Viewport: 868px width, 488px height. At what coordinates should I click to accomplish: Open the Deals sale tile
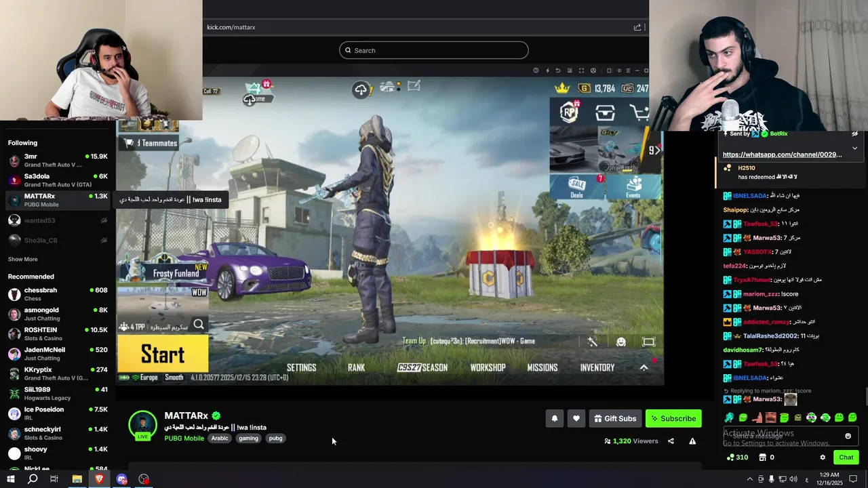coord(577,187)
